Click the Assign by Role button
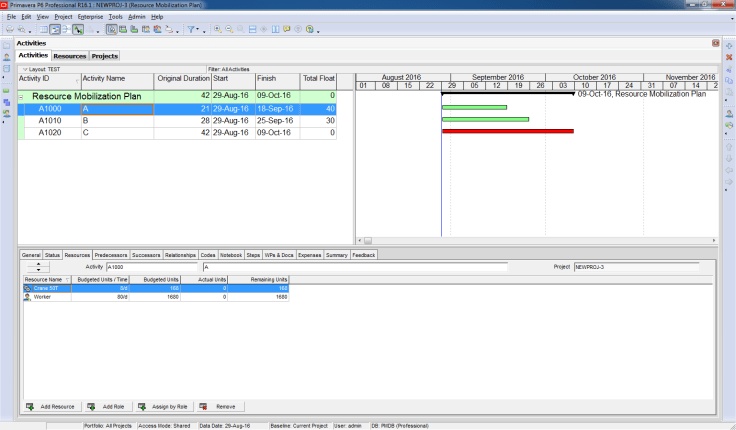Viewport: 736px width, 430px height. (x=164, y=407)
